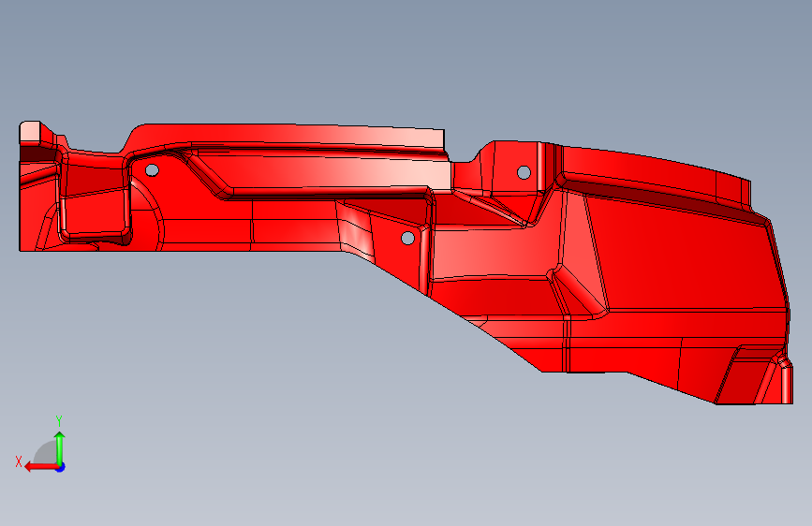The image size is (812, 526).
Task: Click the 'Y' axis label text
Action: [x=59, y=421]
